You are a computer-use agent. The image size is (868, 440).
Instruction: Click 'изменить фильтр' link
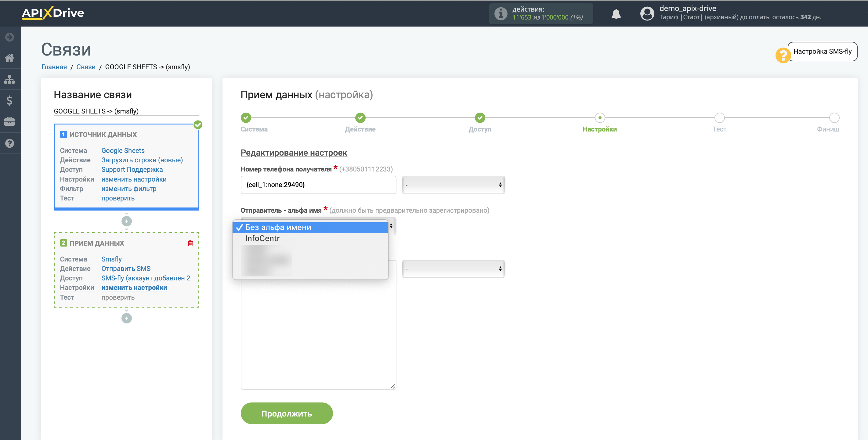click(129, 189)
